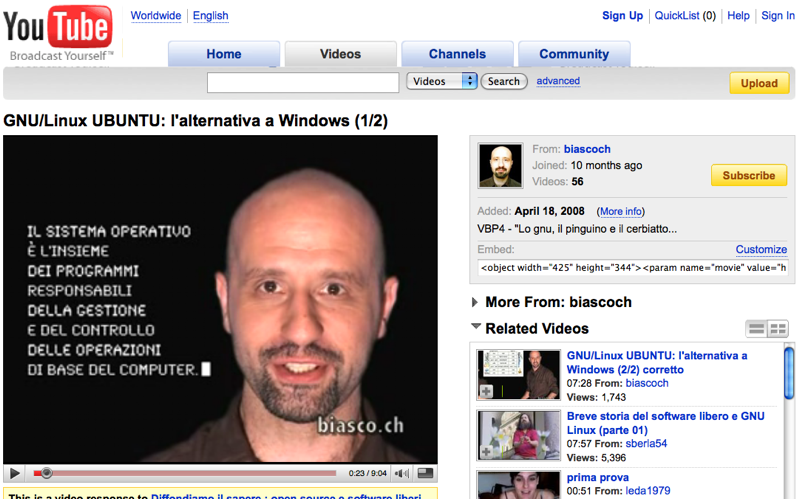Mute the video using the speaker icon
The height and width of the screenshot is (499, 800).
402,473
